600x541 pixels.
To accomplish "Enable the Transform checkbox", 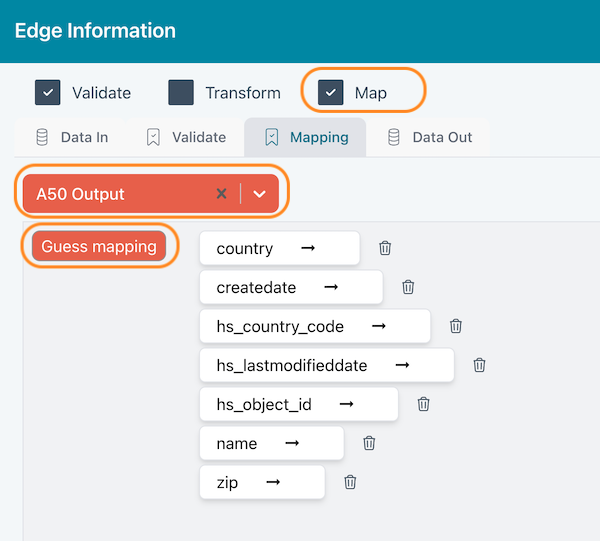I will pos(181,93).
